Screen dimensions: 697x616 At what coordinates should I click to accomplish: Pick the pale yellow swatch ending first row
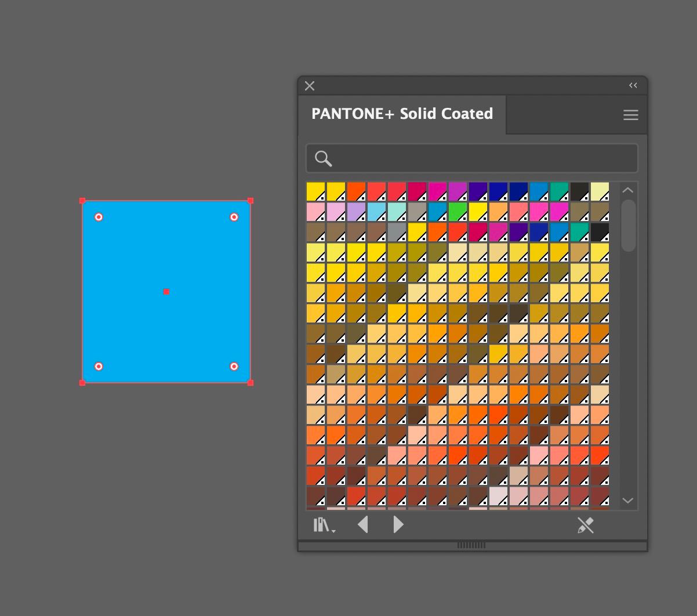coord(600,191)
